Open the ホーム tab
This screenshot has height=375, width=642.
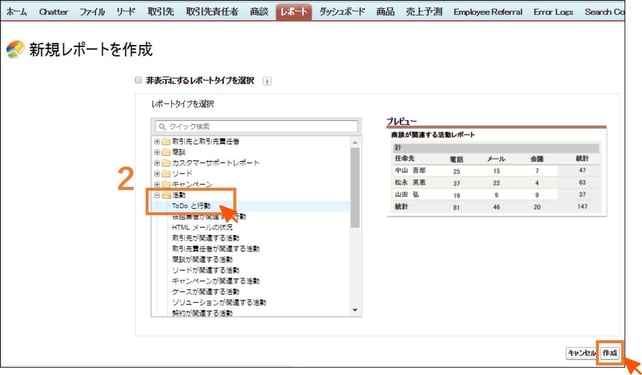point(16,12)
